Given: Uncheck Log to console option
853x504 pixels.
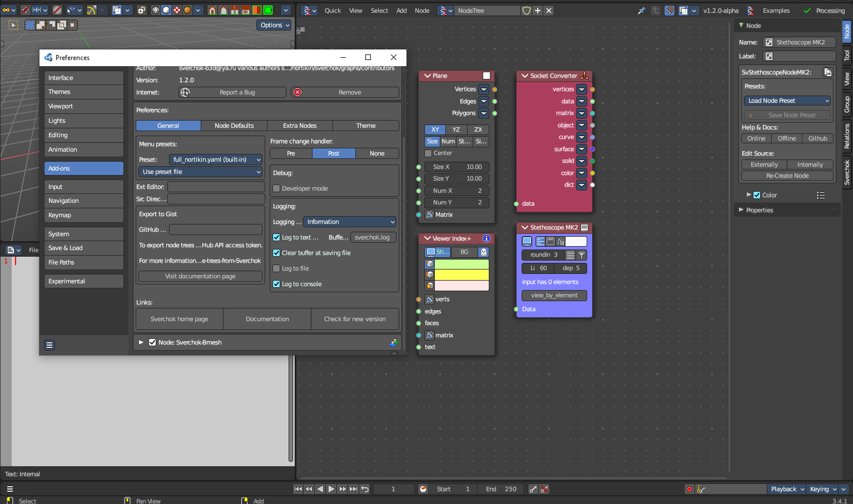Looking at the screenshot, I should (x=276, y=284).
